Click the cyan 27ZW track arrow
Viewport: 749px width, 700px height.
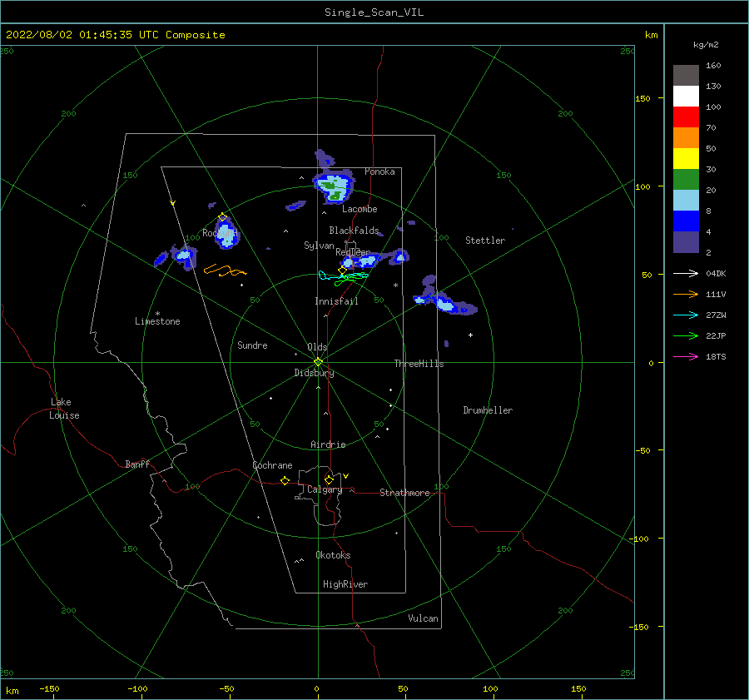686,315
